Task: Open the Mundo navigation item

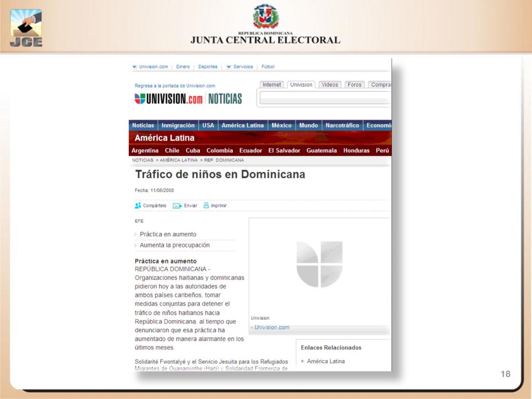Action: (x=309, y=125)
